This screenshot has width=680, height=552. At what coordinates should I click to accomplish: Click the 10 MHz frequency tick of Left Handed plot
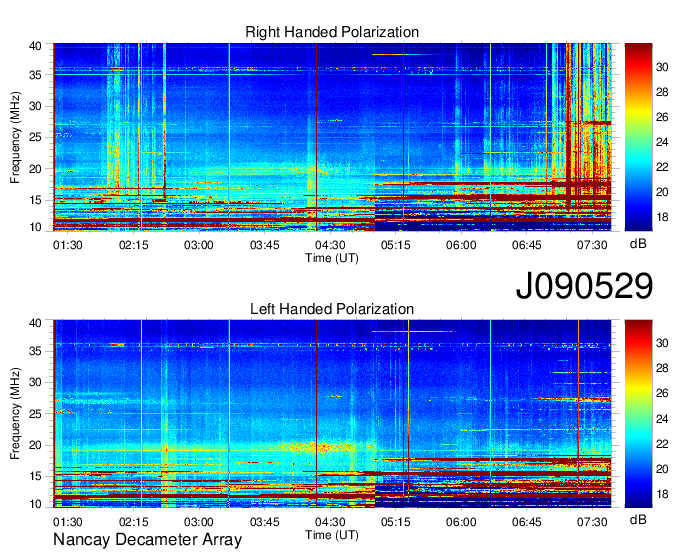click(x=35, y=504)
